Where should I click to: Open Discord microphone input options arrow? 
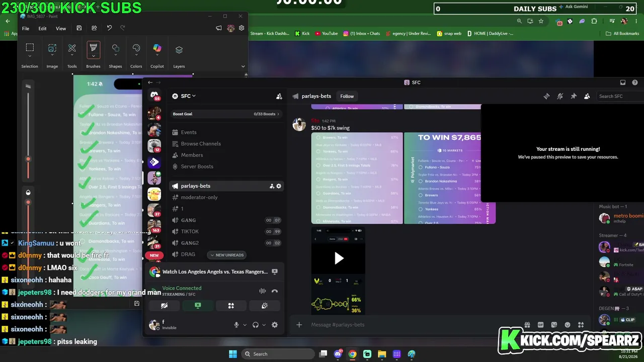pyautogui.click(x=245, y=325)
